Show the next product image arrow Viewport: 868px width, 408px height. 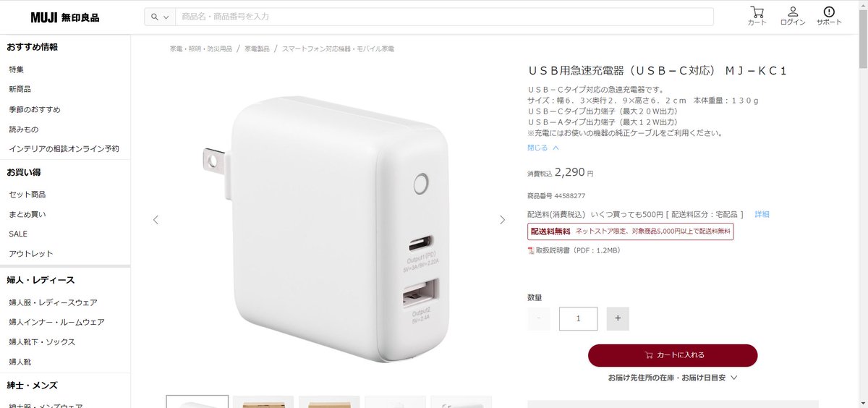coord(503,220)
